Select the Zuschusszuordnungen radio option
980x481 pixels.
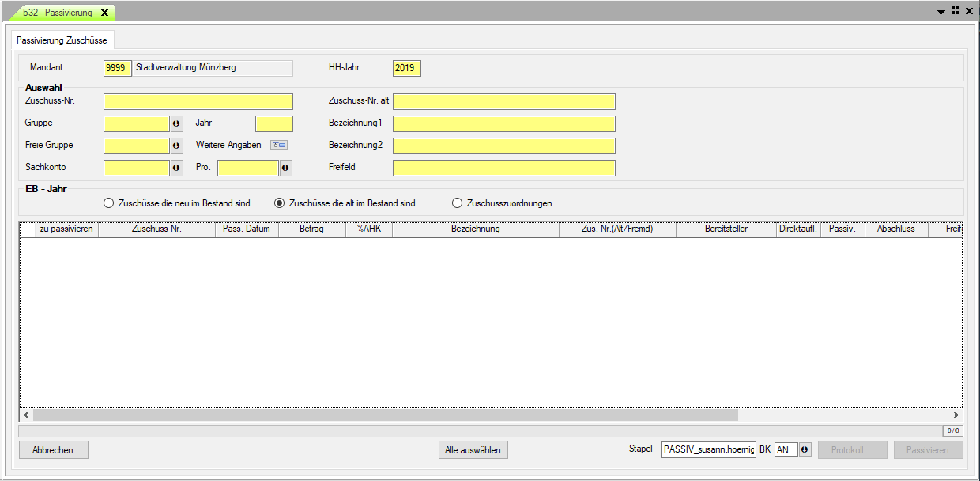point(457,203)
